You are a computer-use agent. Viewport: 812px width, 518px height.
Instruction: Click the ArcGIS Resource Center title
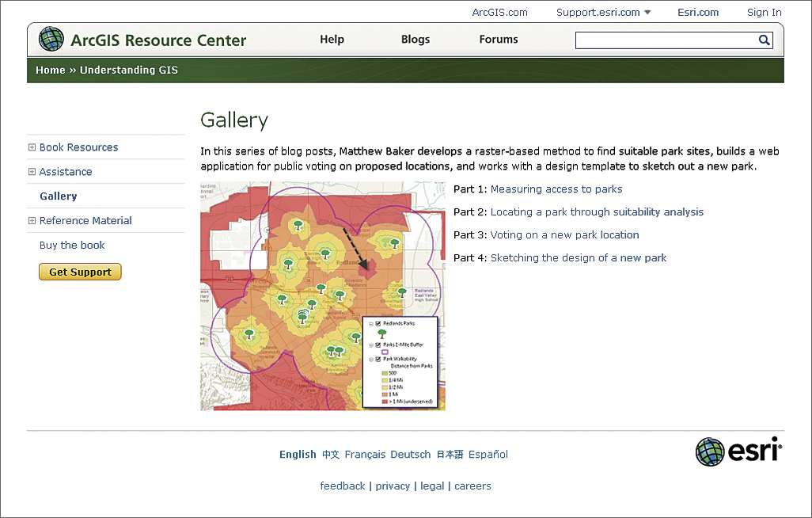158,40
